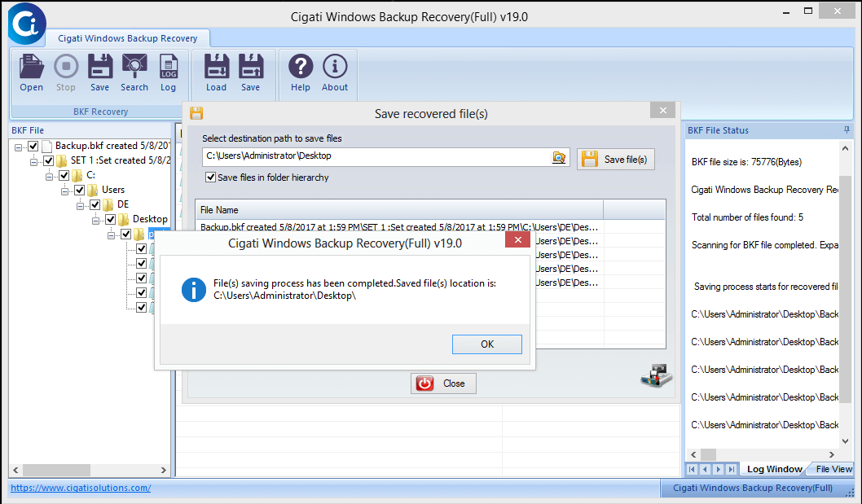
Task: Go to last log page arrow
Action: click(731, 469)
